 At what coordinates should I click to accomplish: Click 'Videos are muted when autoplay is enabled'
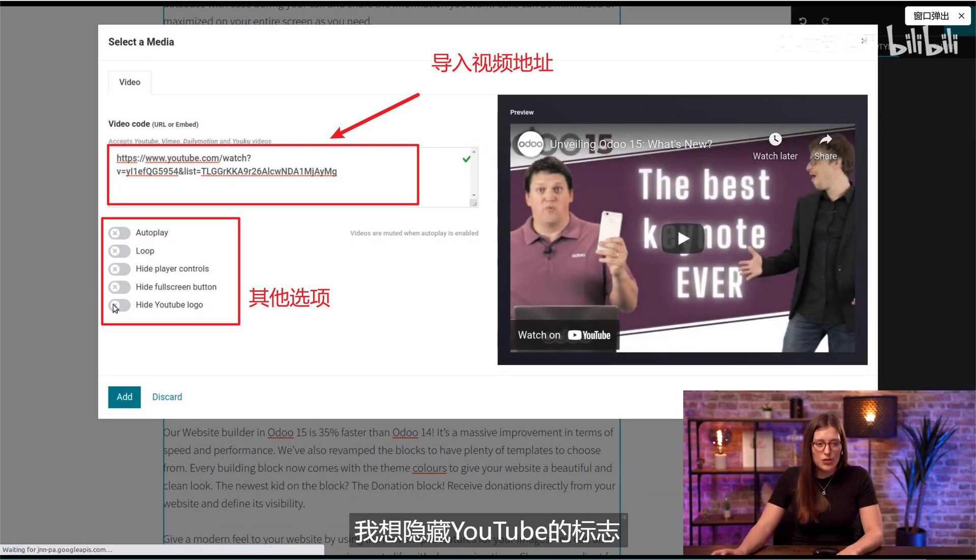[x=414, y=233]
